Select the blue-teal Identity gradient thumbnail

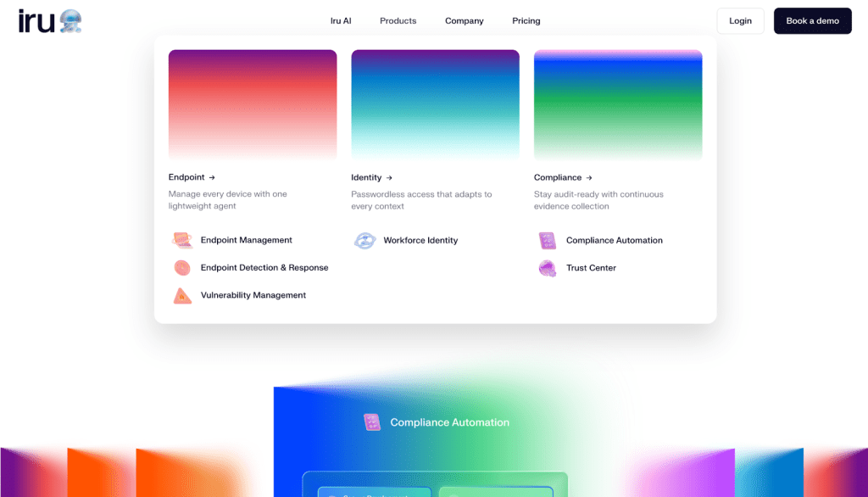[x=435, y=104]
